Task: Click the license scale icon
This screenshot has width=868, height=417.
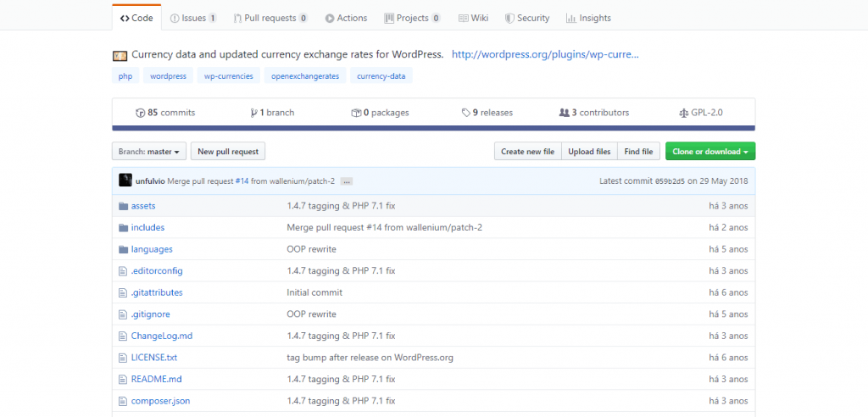Action: point(683,113)
